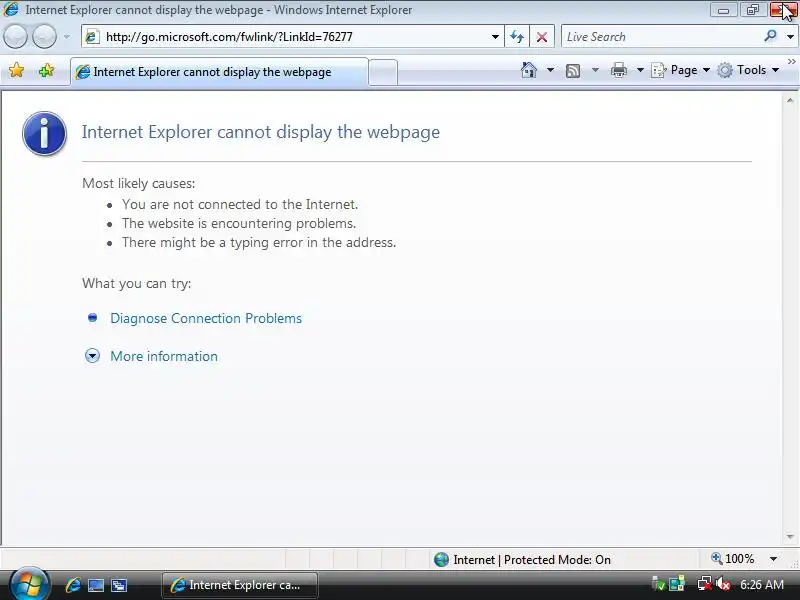Close the Internet Explorer window
Viewport: 800px width, 600px height.
pos(784,10)
